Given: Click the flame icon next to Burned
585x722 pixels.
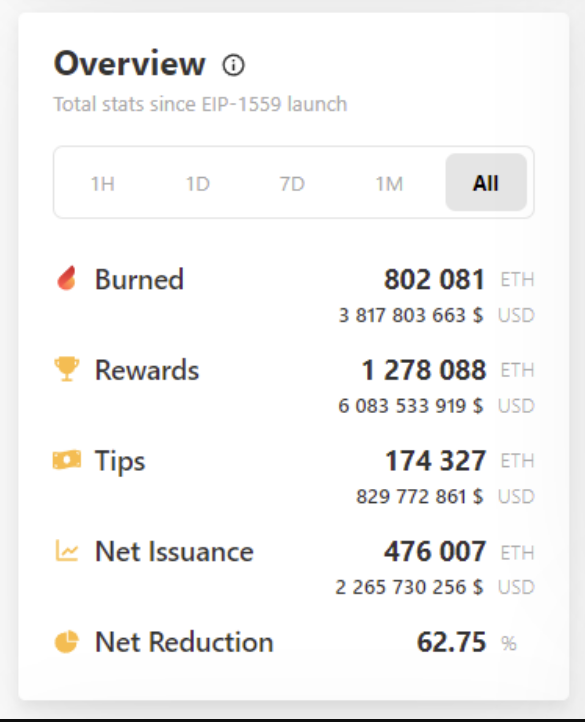Looking at the screenshot, I should point(67,278).
